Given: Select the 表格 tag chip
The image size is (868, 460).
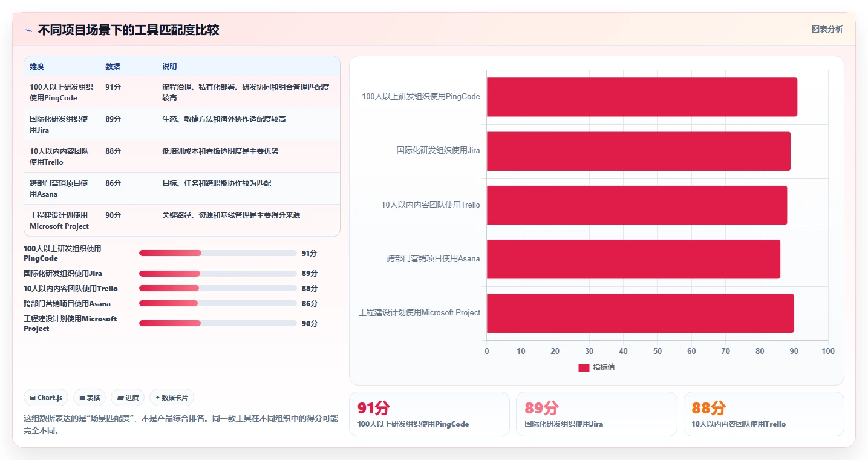Looking at the screenshot, I should coord(90,398).
